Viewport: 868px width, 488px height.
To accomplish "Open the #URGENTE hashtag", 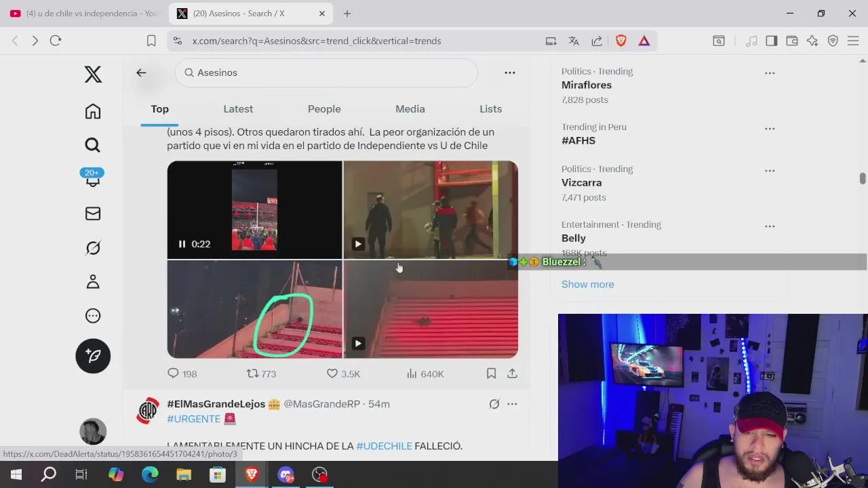I will tap(193, 419).
